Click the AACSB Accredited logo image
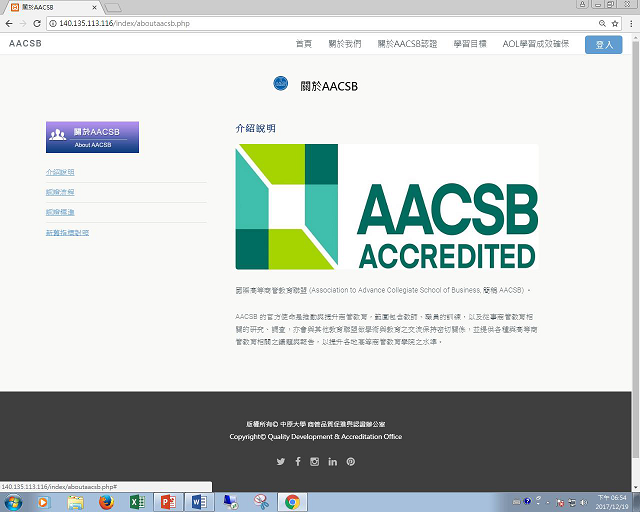 (387, 207)
